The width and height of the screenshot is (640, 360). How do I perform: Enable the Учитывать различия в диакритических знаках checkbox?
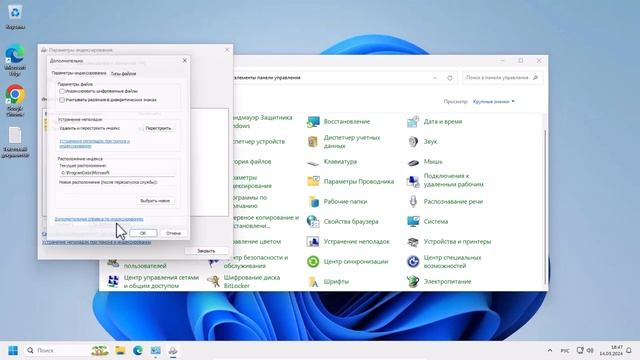62,100
